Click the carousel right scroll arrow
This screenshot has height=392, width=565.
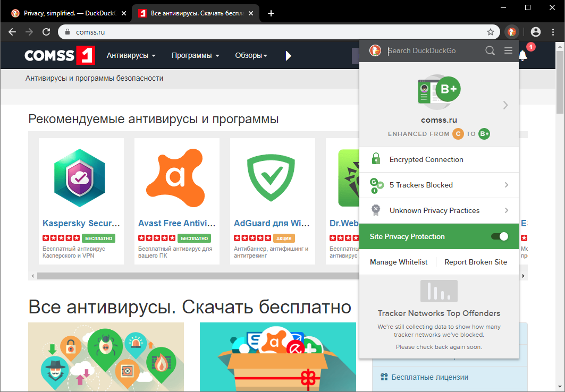[x=524, y=276]
